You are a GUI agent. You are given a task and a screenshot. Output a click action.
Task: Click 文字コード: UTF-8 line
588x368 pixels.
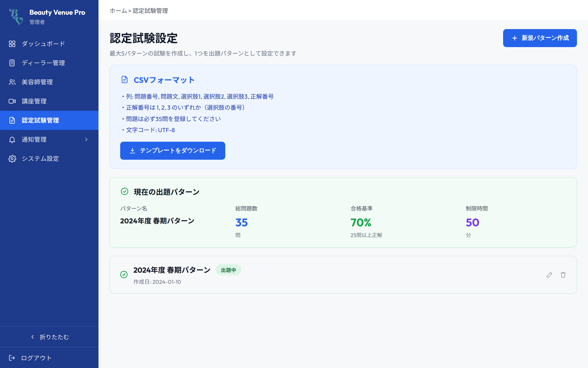148,130
